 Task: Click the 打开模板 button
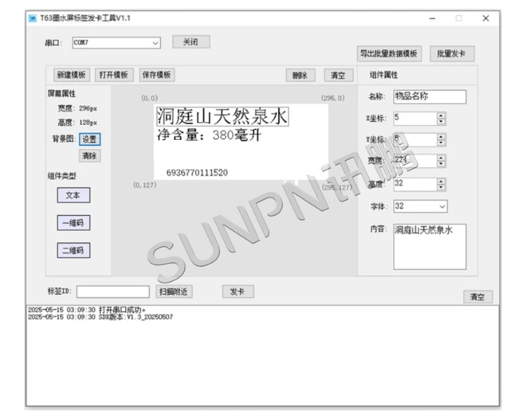click(114, 75)
